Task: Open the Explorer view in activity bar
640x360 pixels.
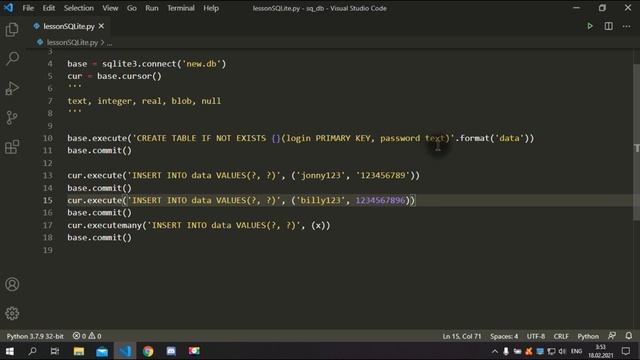Action: 12,29
